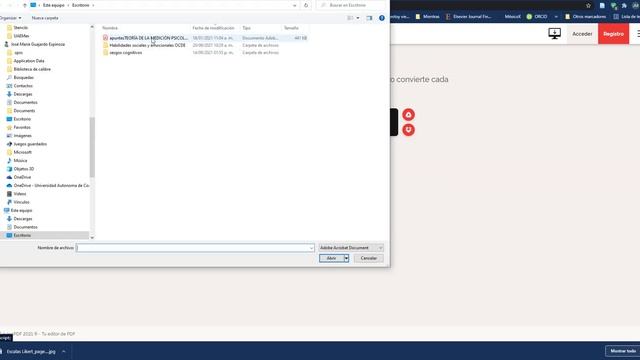The width and height of the screenshot is (640, 360).
Task: Toggle the preview pane icon
Action: click(x=369, y=18)
